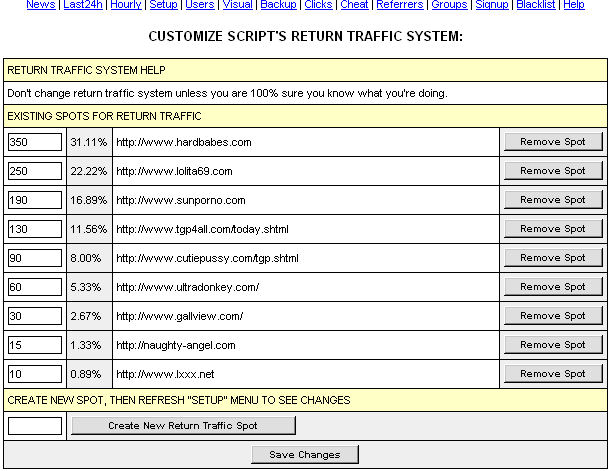Viewport: 612px width, 471px height.
Task: Open the Referrers link
Action: coord(400,4)
